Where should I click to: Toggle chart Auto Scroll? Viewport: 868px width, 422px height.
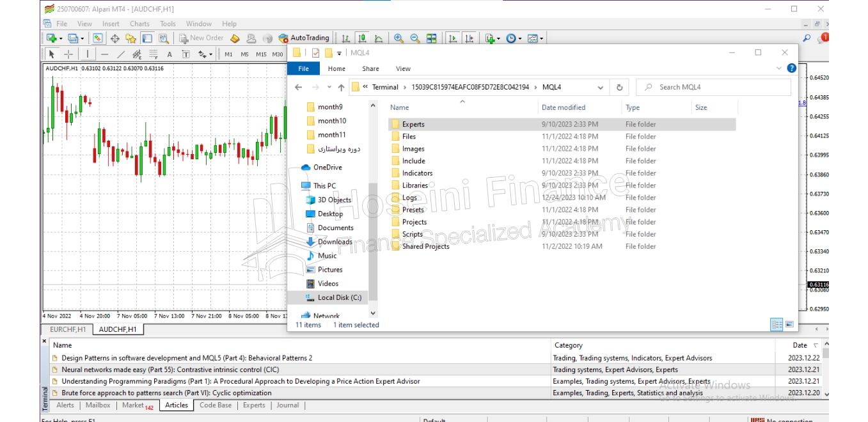coord(453,38)
